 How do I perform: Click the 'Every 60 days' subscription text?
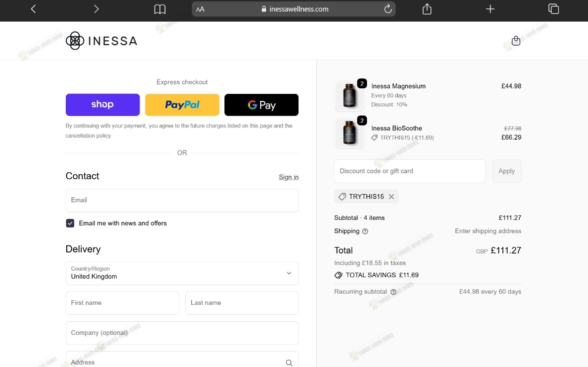(x=389, y=95)
